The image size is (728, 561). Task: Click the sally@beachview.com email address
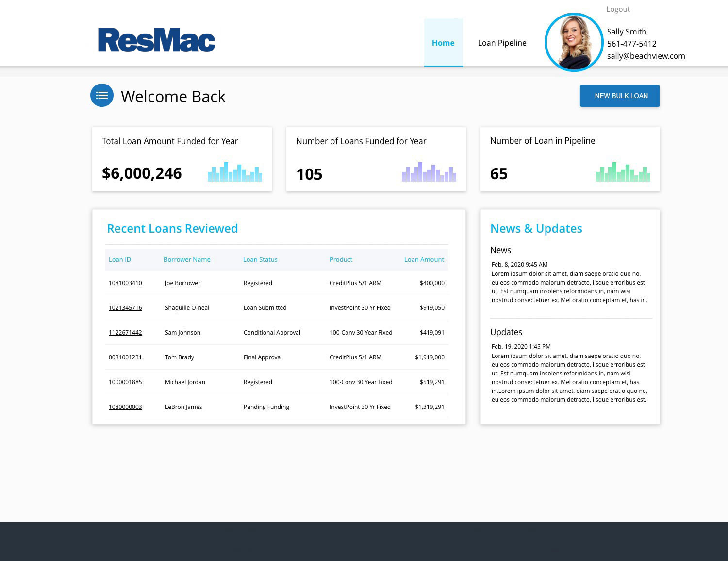[646, 56]
